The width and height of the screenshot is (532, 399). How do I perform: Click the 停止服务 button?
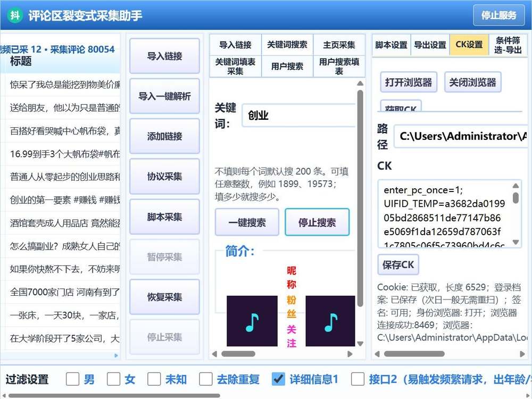pyautogui.click(x=499, y=15)
